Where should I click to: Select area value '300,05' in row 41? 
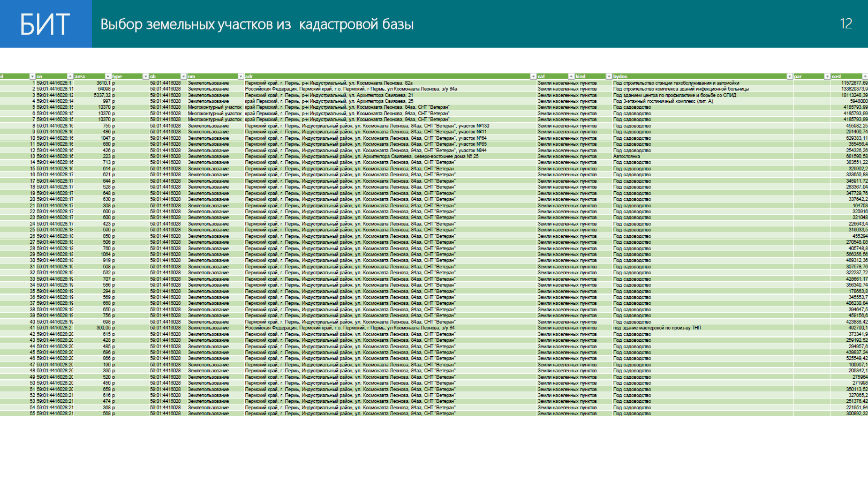pos(103,328)
